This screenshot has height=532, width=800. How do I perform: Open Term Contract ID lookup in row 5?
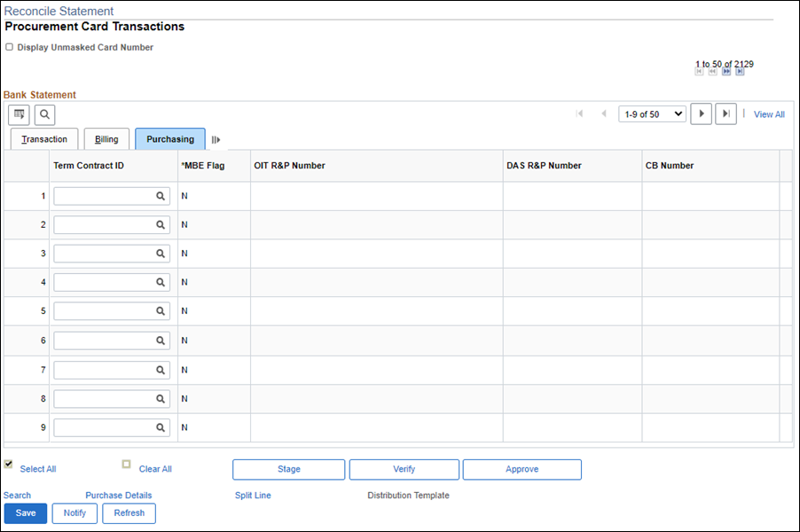161,311
